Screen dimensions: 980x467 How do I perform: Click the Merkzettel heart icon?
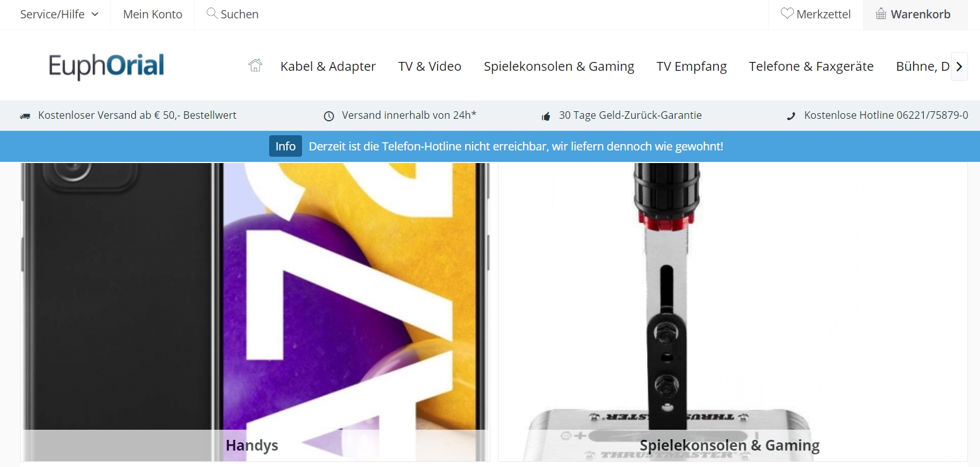(787, 13)
